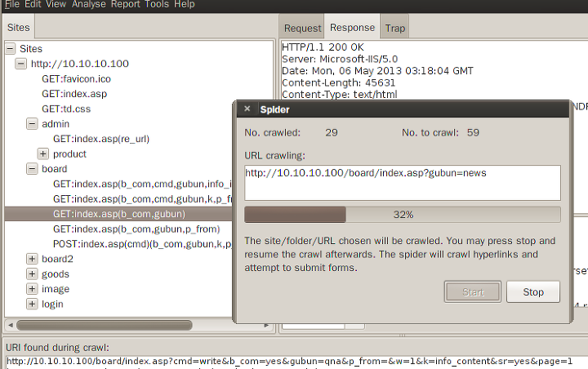Click the 'No. crawled: 29' value

click(331, 132)
